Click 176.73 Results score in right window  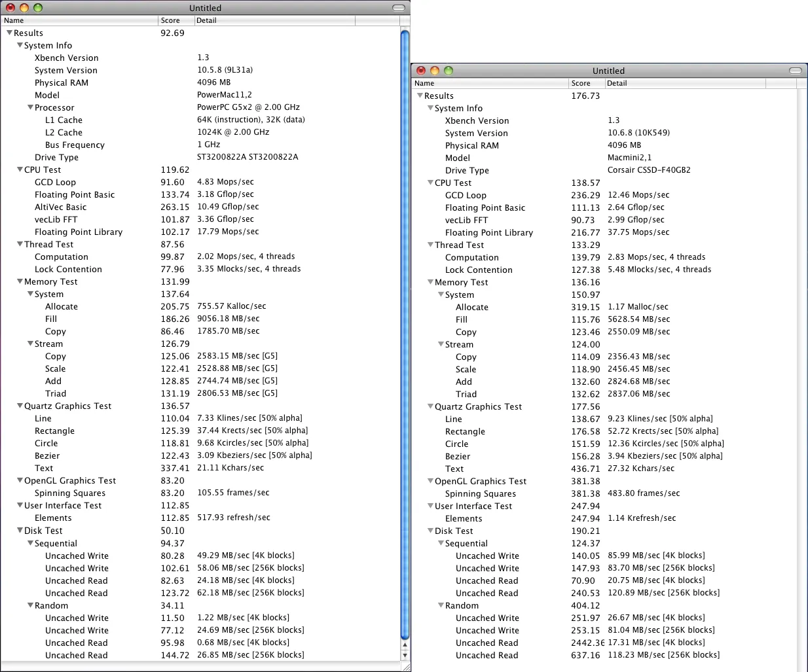[x=585, y=96]
